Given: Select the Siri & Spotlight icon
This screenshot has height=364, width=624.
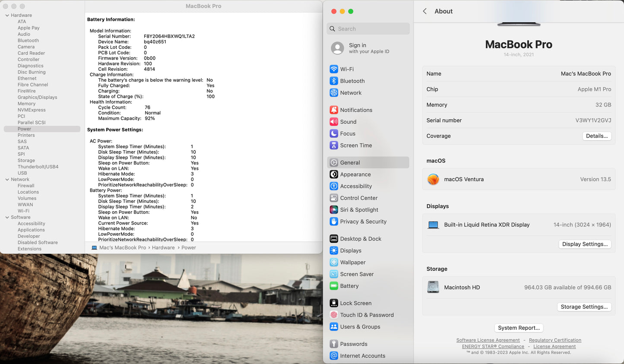Looking at the screenshot, I should 333,210.
